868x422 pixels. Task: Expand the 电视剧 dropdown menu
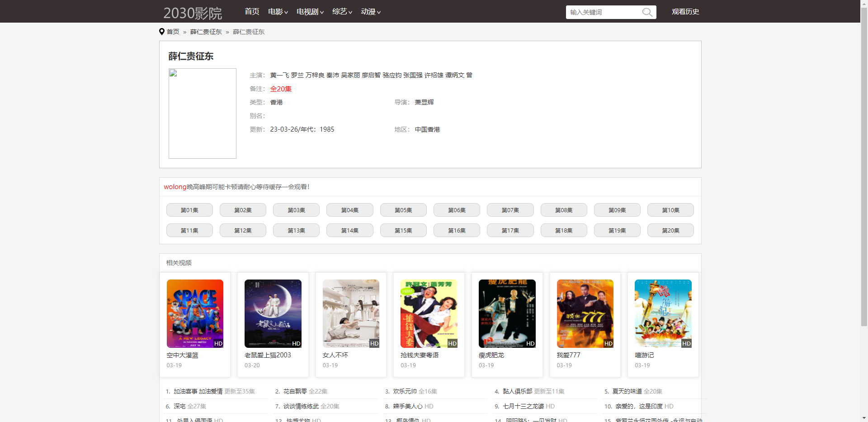310,12
